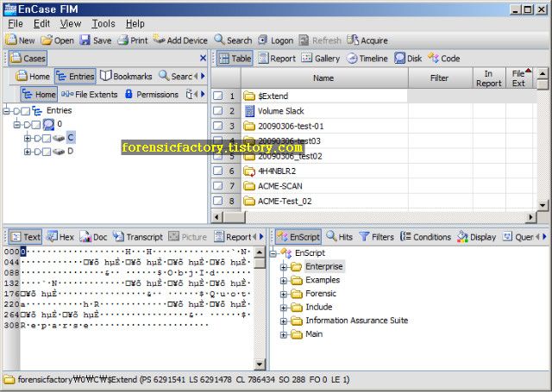
Task: Expand drive D tree node
Action: 27,152
